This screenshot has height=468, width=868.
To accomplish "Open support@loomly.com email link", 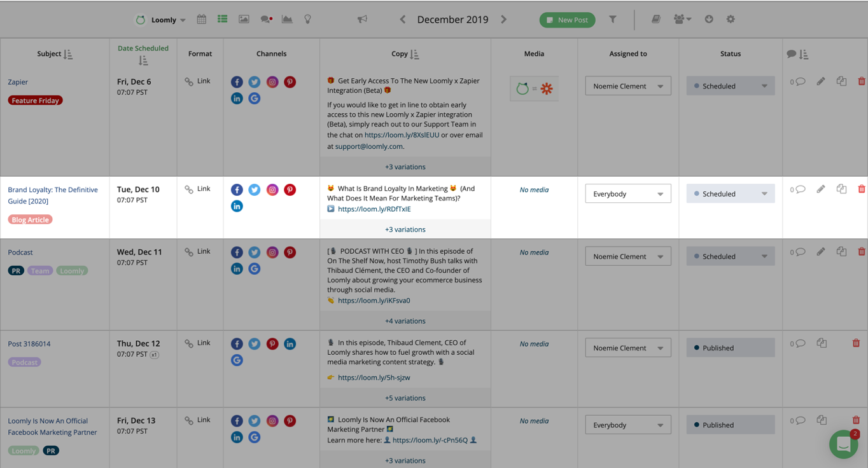I will pyautogui.click(x=369, y=146).
